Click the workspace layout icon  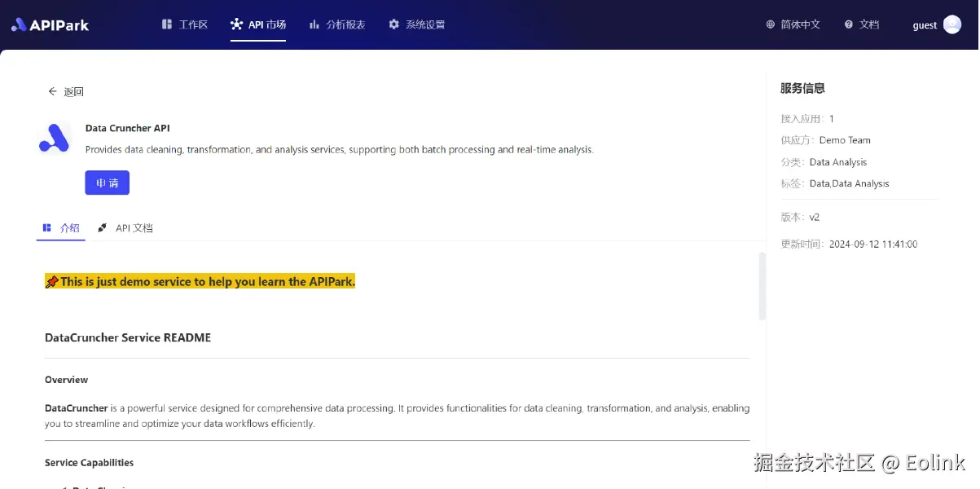pos(167,24)
